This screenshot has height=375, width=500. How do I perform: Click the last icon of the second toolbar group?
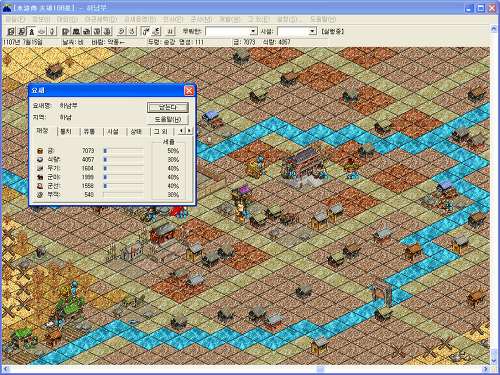pyautogui.click(x=107, y=31)
